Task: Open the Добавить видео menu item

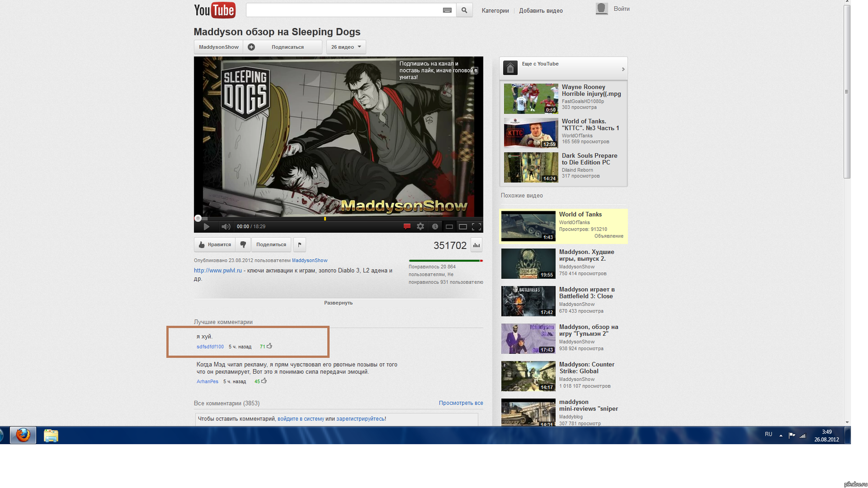Action: (541, 10)
